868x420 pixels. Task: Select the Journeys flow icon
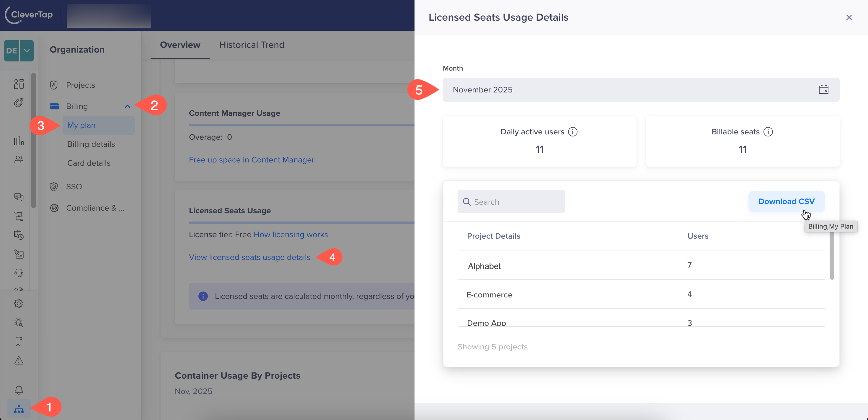point(19,216)
